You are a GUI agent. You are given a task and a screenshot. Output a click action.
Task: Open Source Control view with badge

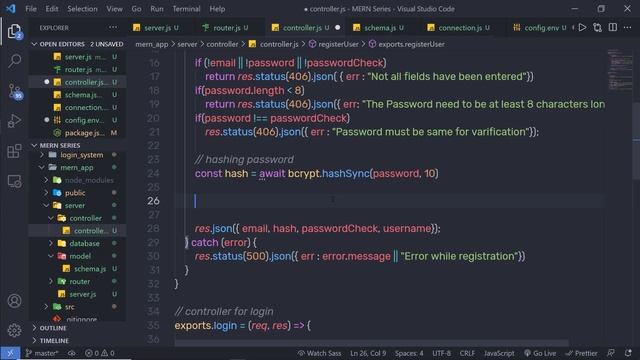[15, 91]
